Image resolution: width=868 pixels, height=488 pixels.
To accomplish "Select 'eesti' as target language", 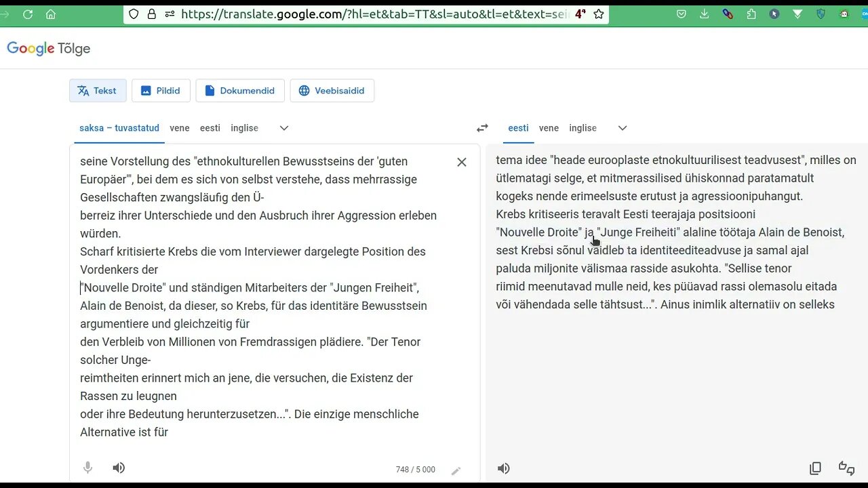I will [x=518, y=128].
